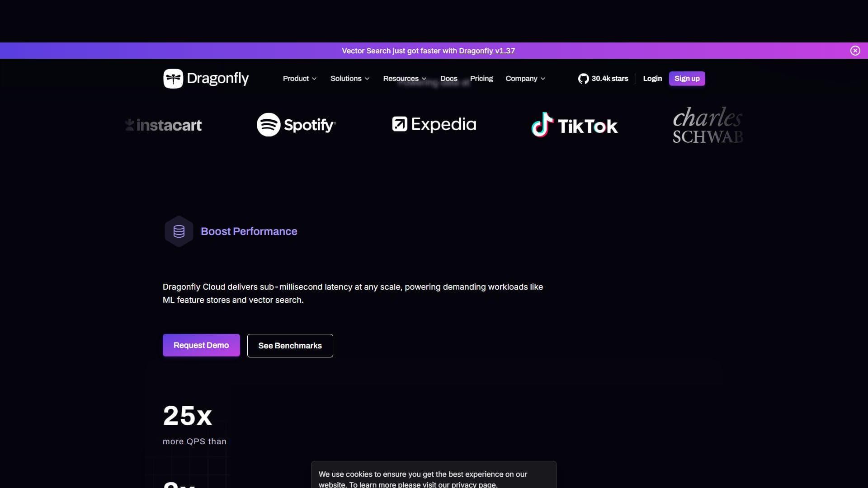Open the GitHub icon beside 30.4k stars
This screenshot has height=488, width=868.
[583, 79]
